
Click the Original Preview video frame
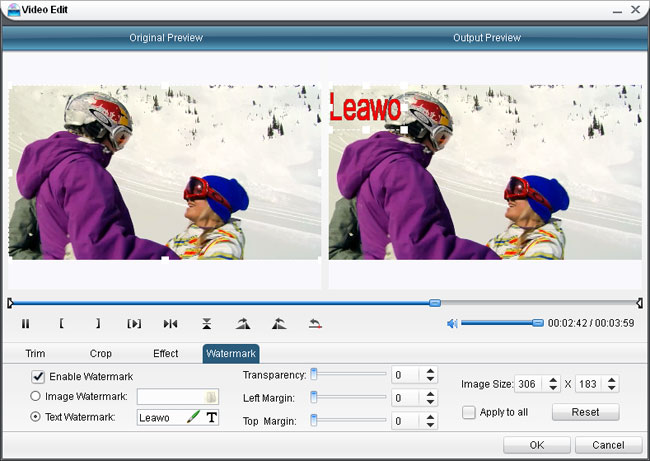point(165,172)
